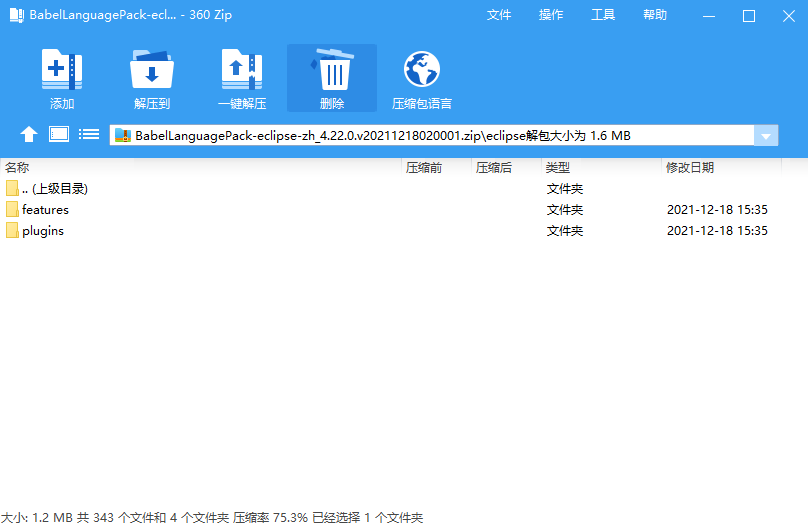Open the 帮助 (Help) menu
808x532 pixels.
(655, 15)
